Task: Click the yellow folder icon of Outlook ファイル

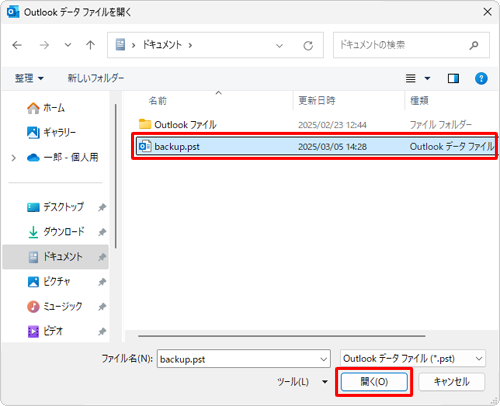Action: pyautogui.click(x=145, y=124)
